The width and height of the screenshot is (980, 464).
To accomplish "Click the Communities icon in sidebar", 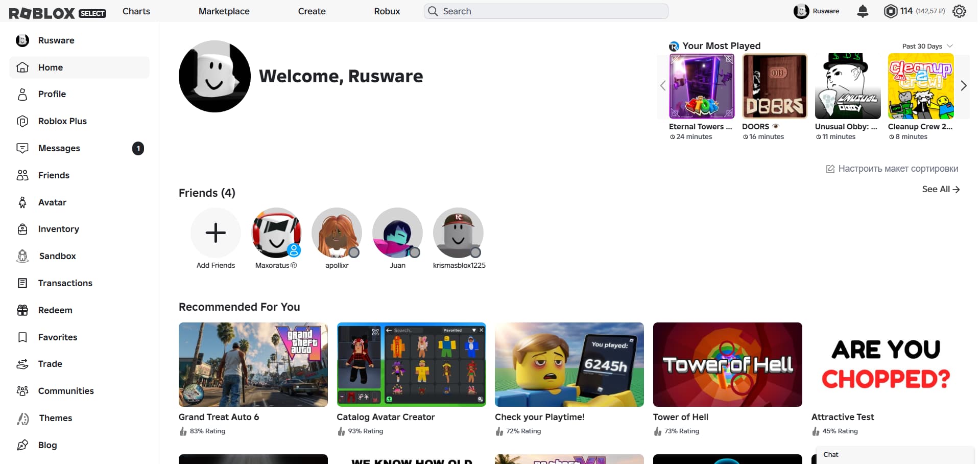I will coord(22,391).
